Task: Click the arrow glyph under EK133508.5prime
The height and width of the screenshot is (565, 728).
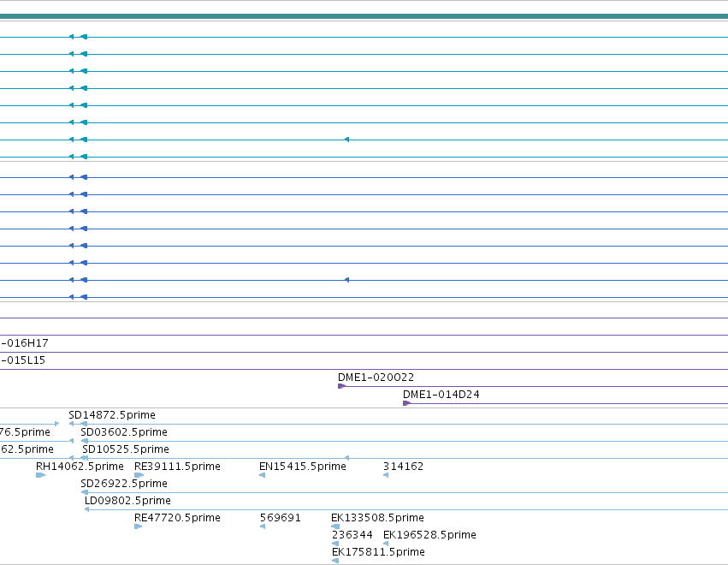Action: (x=335, y=526)
